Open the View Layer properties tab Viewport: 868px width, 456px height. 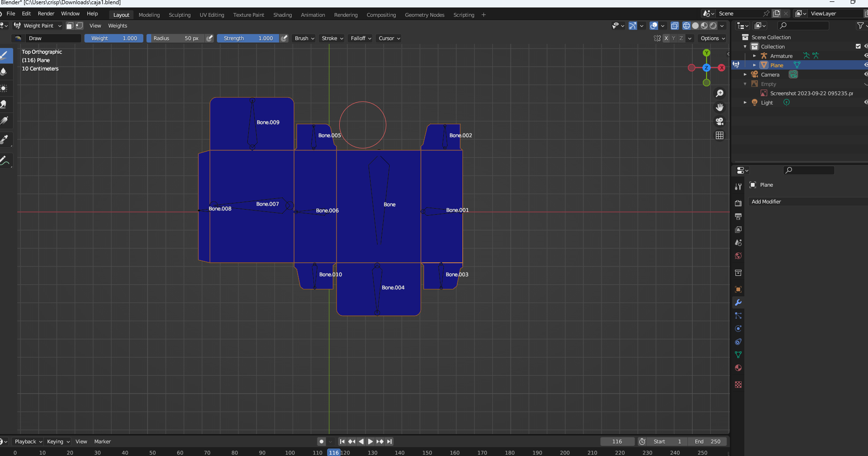(738, 230)
